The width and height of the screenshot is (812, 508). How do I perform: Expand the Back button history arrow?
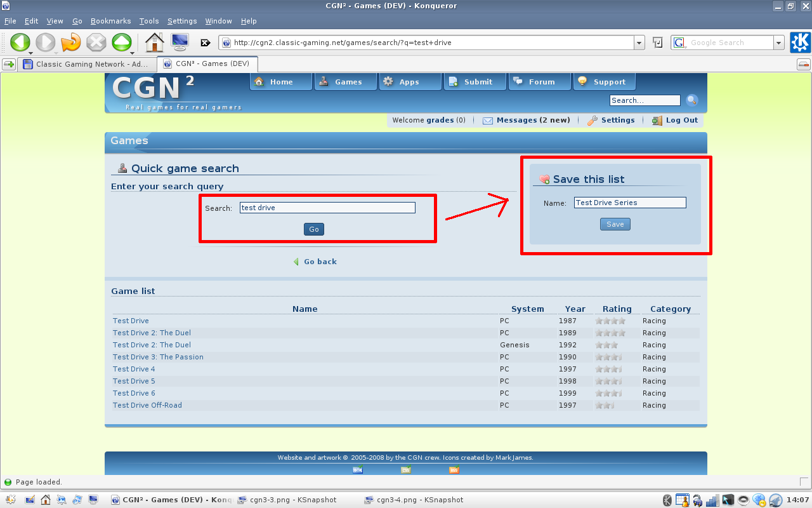[31, 52]
